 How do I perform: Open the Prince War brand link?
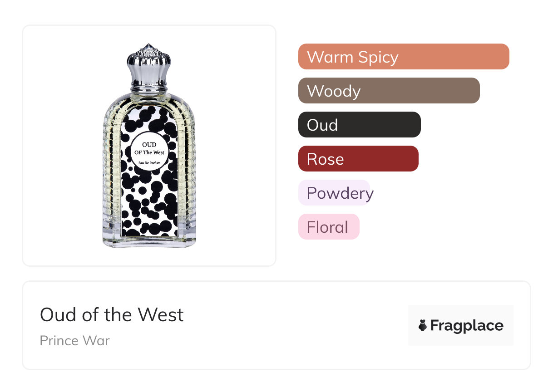pos(74,341)
